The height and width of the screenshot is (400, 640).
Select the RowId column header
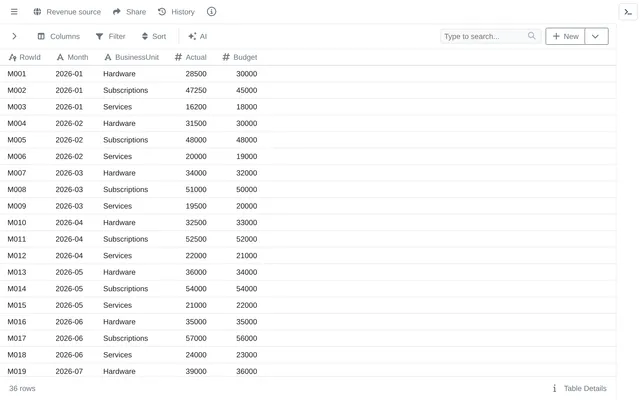click(x=25, y=57)
